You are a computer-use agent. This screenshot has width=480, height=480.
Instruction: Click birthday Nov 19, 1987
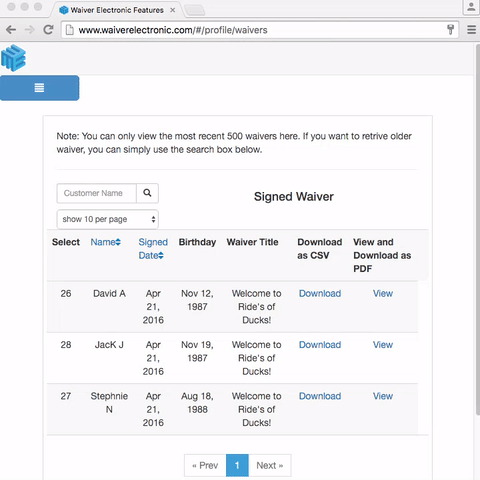tap(197, 351)
